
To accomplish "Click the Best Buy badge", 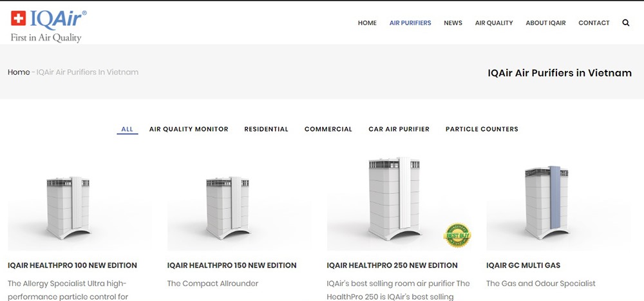I will (457, 235).
